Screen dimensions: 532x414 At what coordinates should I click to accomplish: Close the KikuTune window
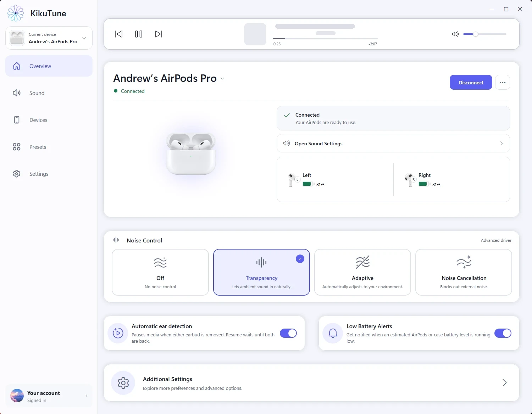click(520, 9)
